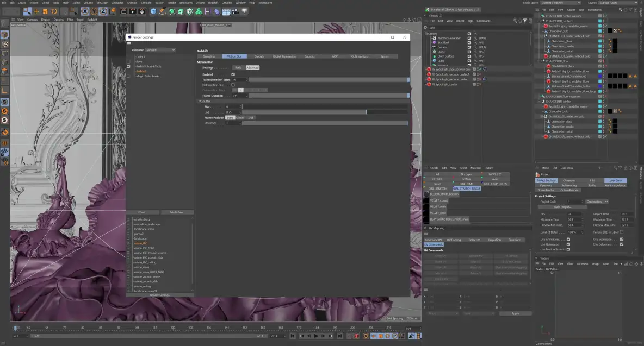Image resolution: width=644 pixels, height=346 pixels.
Task: Open the MoGraph menu
Action: [x=102, y=3]
